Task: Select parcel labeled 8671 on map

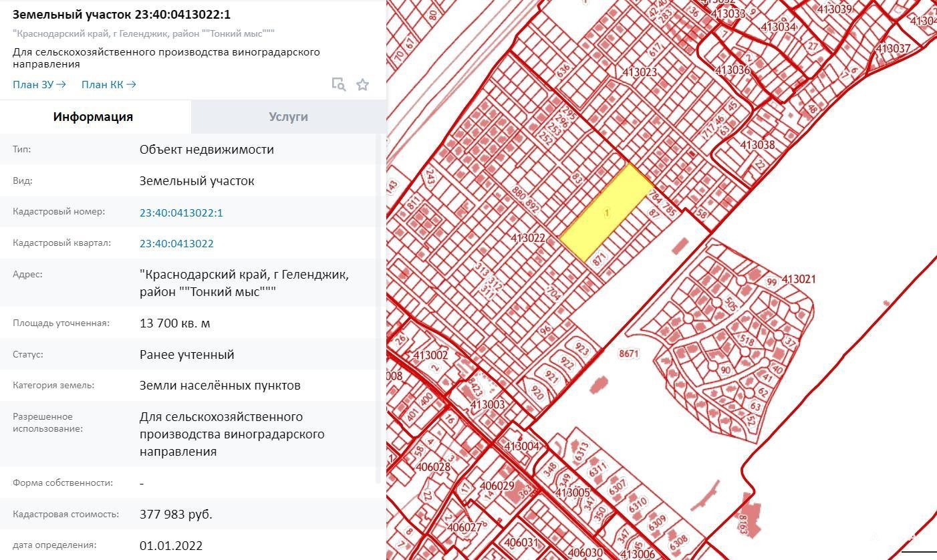Action: [629, 354]
